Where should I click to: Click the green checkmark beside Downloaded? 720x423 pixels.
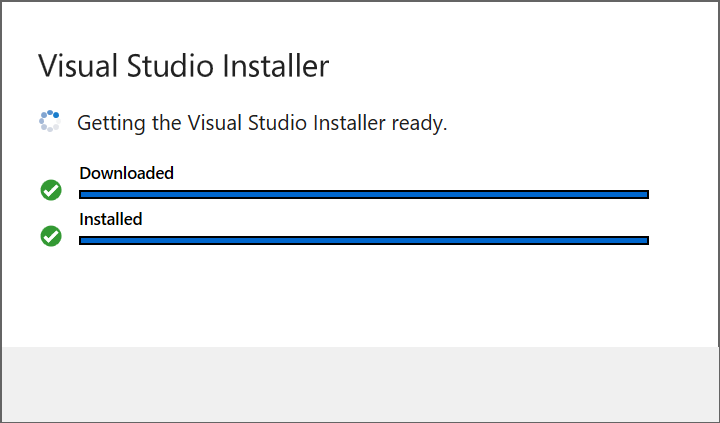[x=51, y=190]
